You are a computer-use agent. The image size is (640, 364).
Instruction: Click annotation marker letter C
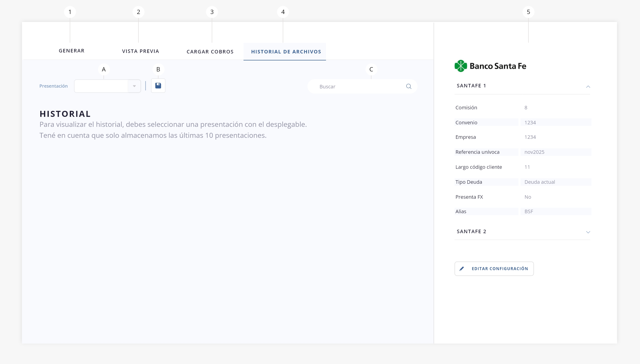(371, 69)
